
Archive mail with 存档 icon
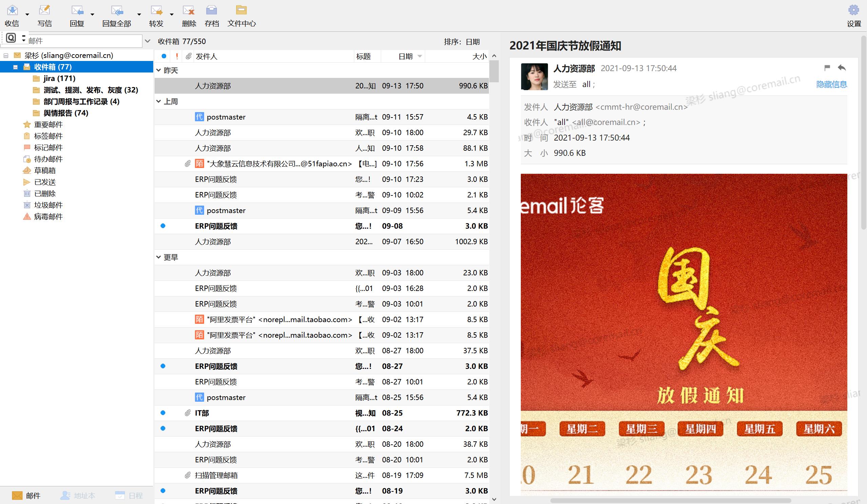click(x=212, y=10)
